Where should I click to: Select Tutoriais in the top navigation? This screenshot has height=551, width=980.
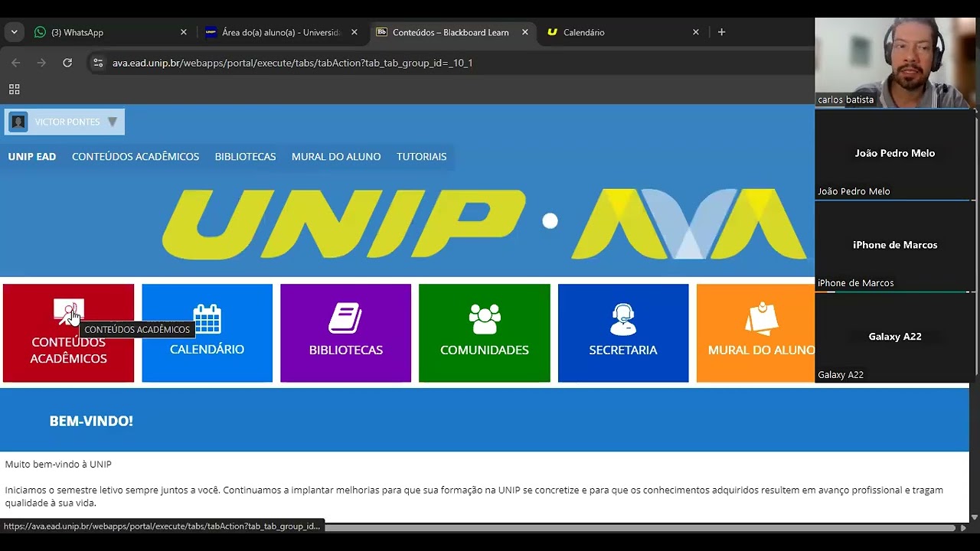pos(421,156)
